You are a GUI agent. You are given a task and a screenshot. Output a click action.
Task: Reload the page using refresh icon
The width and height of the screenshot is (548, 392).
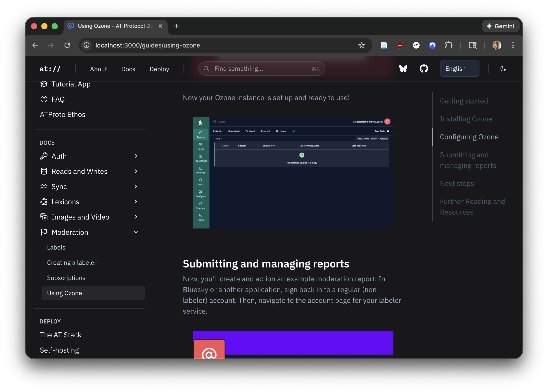tap(67, 45)
